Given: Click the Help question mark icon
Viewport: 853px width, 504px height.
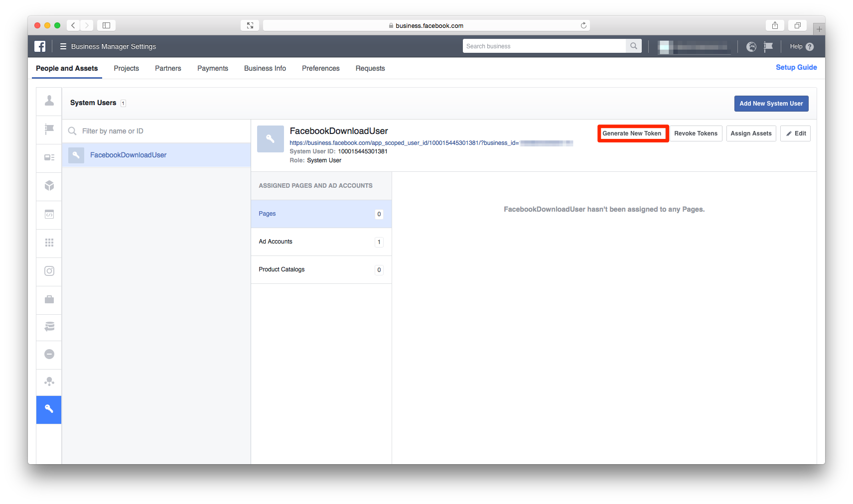Looking at the screenshot, I should (810, 46).
